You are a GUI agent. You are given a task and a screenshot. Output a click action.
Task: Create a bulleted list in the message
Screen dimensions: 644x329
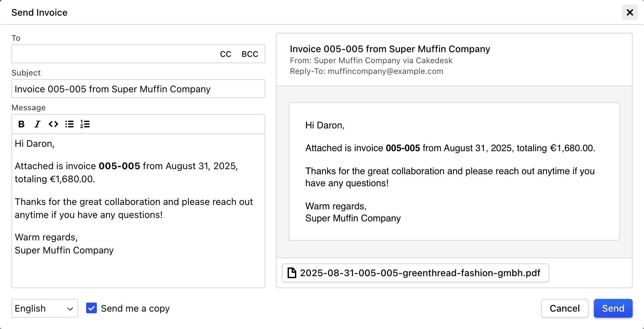pyautogui.click(x=69, y=124)
